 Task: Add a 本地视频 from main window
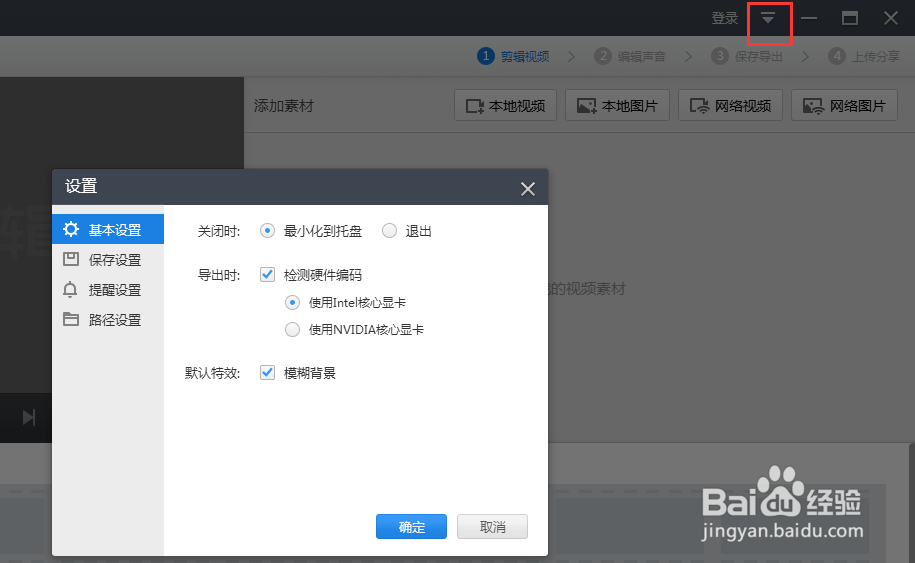(505, 106)
